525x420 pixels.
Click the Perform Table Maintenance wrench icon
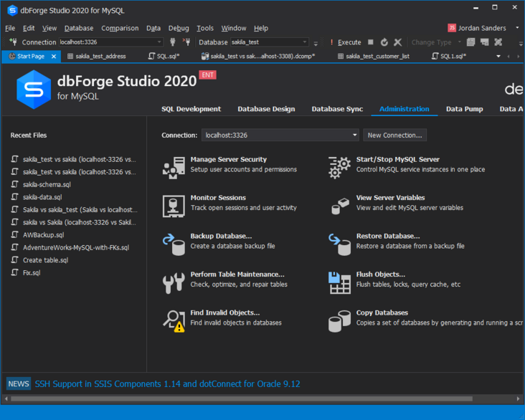(174, 282)
